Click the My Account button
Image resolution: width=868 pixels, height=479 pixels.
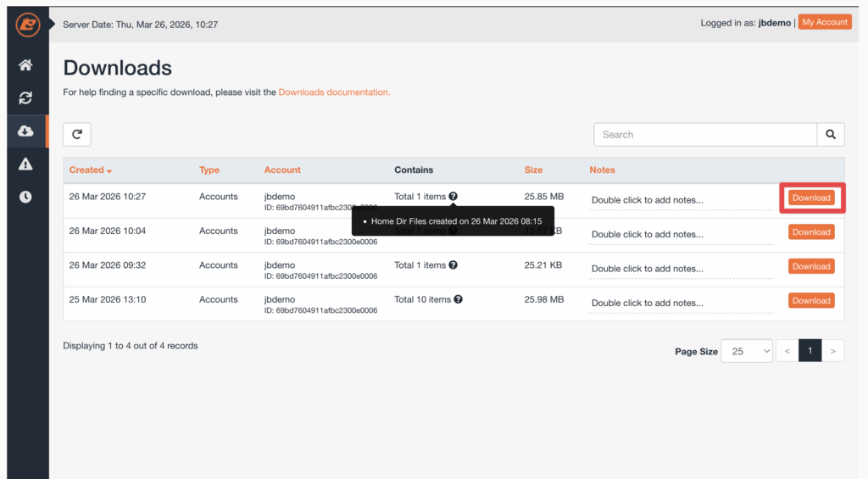825,23
